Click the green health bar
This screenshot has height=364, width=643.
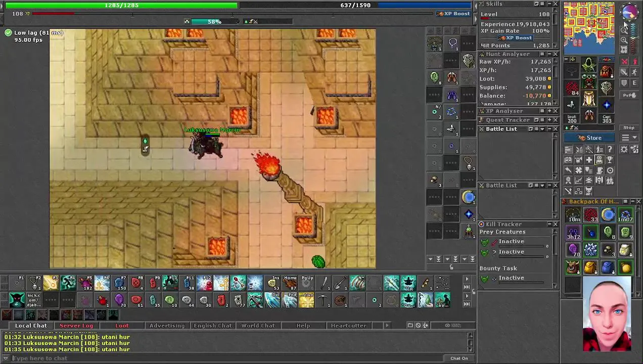click(x=121, y=5)
